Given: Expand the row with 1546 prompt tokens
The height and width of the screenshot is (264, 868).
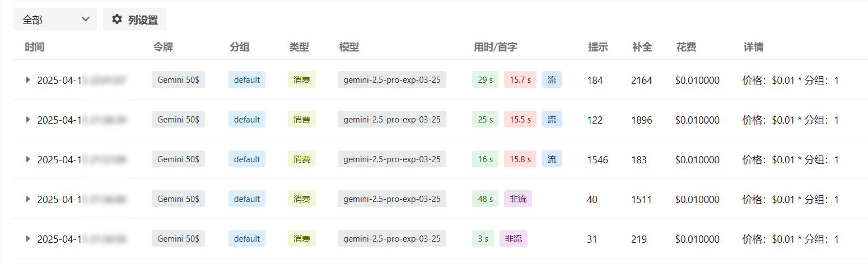Looking at the screenshot, I should click(28, 159).
